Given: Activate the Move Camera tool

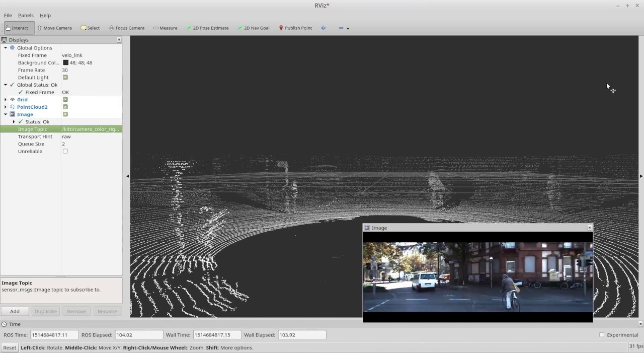Looking at the screenshot, I should click(x=54, y=28).
